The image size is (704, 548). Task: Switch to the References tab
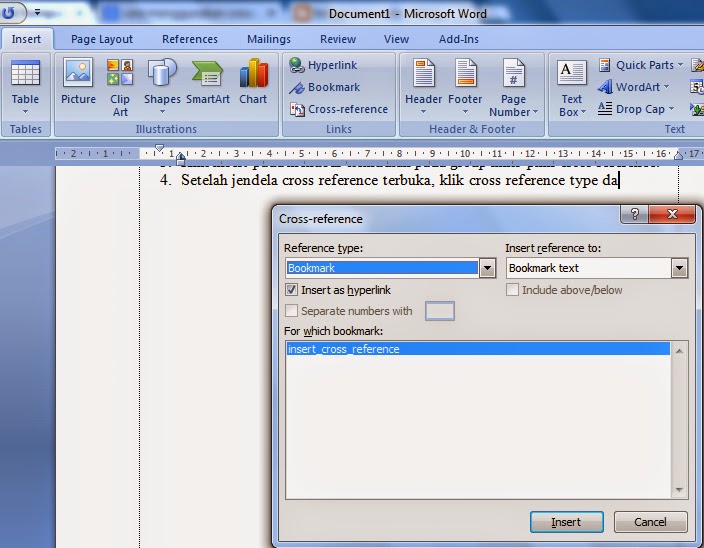[189, 39]
